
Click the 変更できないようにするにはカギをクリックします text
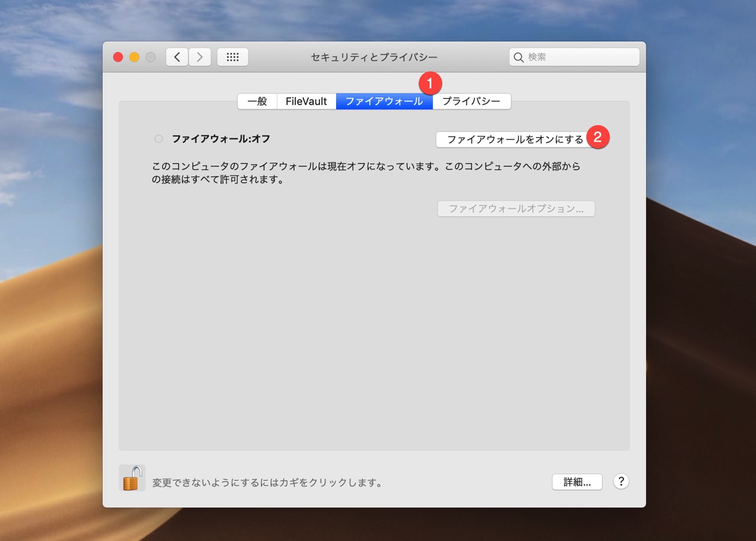[267, 483]
